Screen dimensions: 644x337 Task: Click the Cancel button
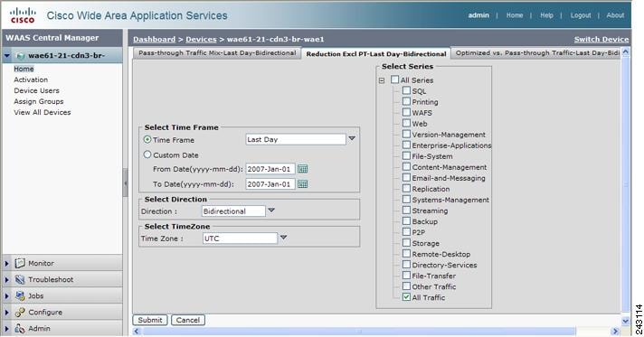click(x=188, y=320)
